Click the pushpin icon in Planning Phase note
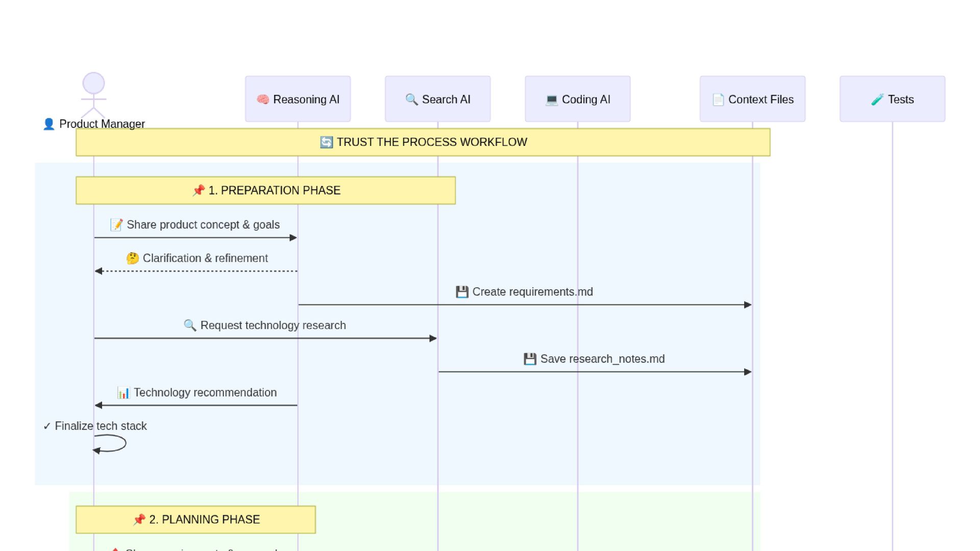 click(139, 519)
